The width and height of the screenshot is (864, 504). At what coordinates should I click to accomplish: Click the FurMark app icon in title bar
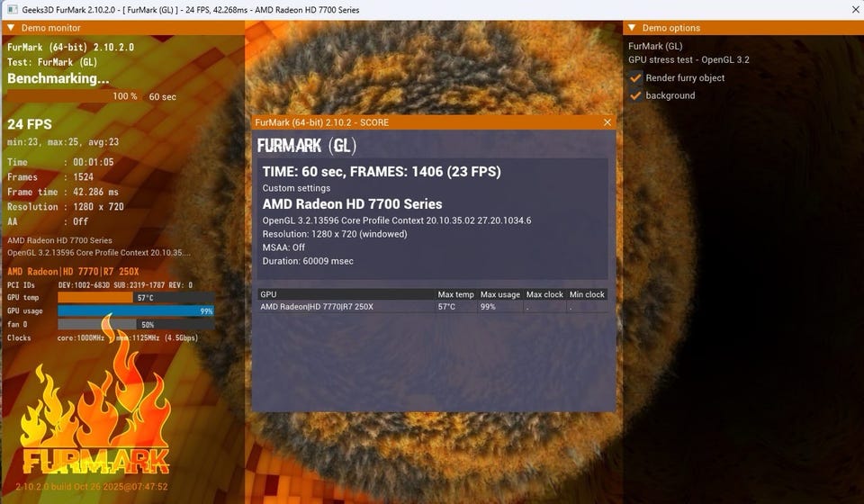(12, 10)
